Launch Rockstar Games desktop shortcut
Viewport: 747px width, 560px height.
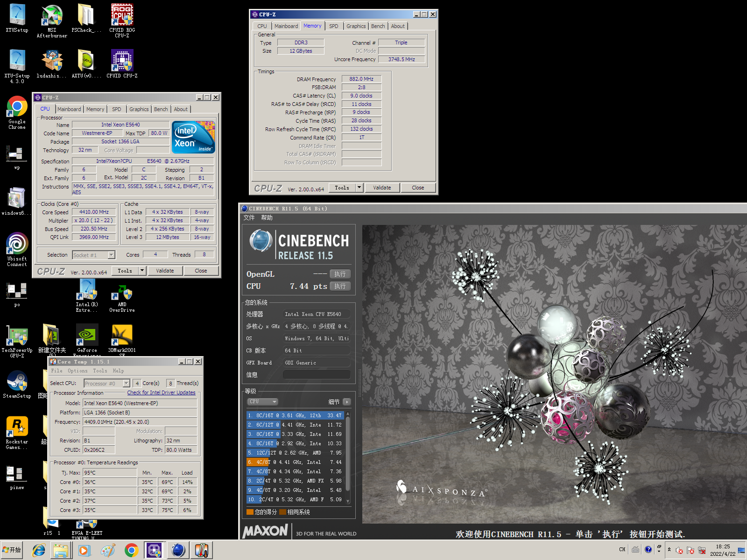pyautogui.click(x=17, y=432)
